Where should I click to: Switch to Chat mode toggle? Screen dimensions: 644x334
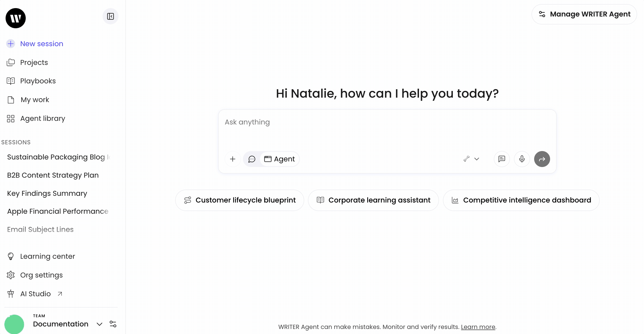point(252,159)
